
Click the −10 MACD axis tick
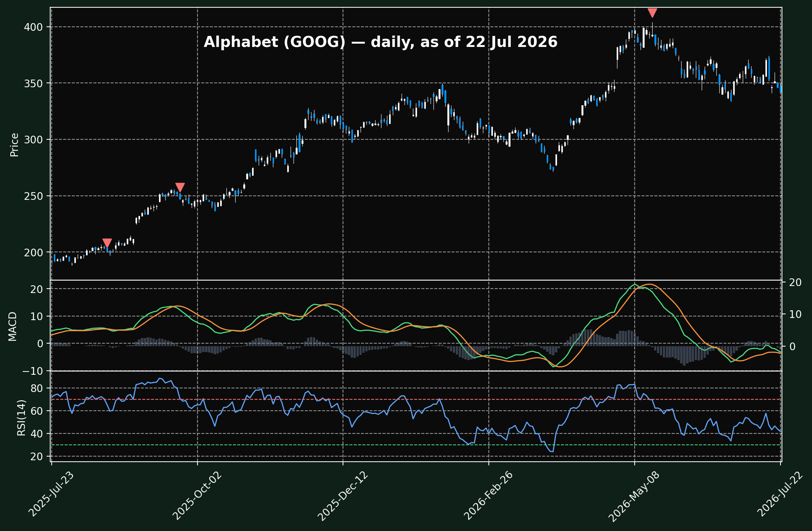tap(32, 371)
